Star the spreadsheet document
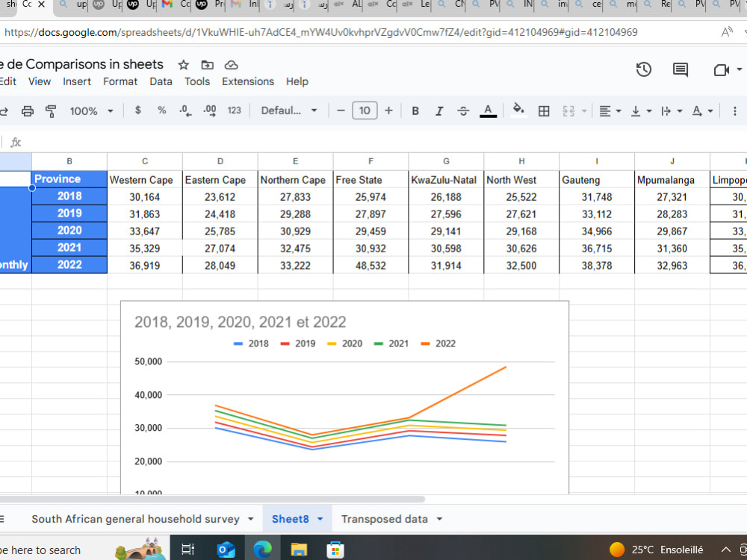Image resolution: width=747 pixels, height=560 pixels. coord(184,65)
